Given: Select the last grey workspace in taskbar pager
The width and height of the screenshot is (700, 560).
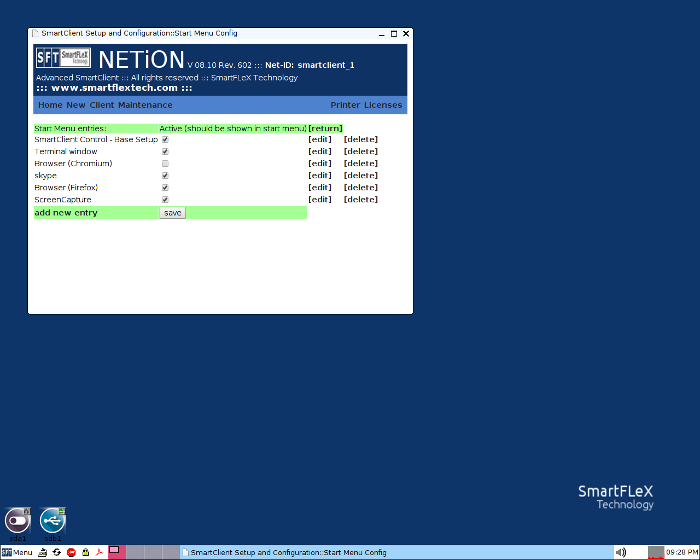Looking at the screenshot, I should (171, 552).
